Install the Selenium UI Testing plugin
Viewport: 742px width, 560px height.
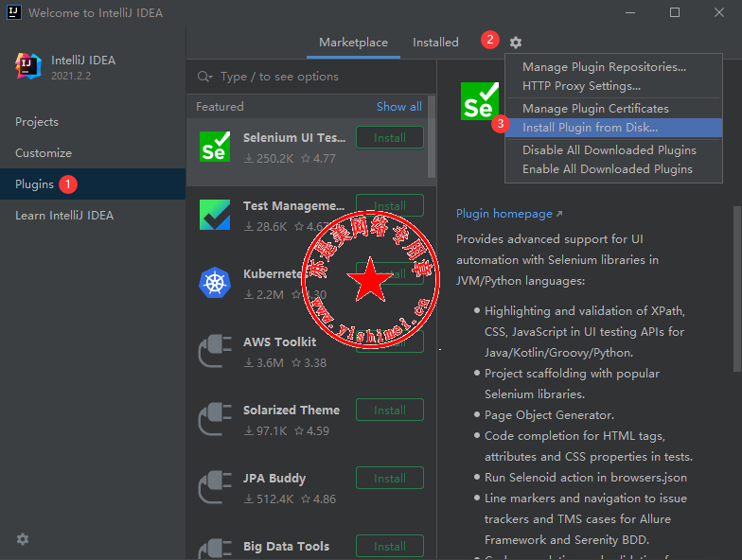pos(390,138)
